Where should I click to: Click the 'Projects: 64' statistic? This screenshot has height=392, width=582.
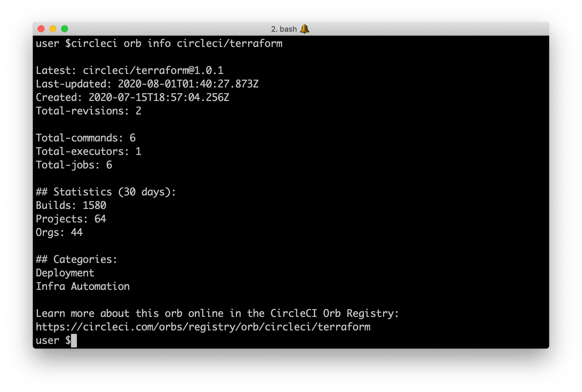71,219
